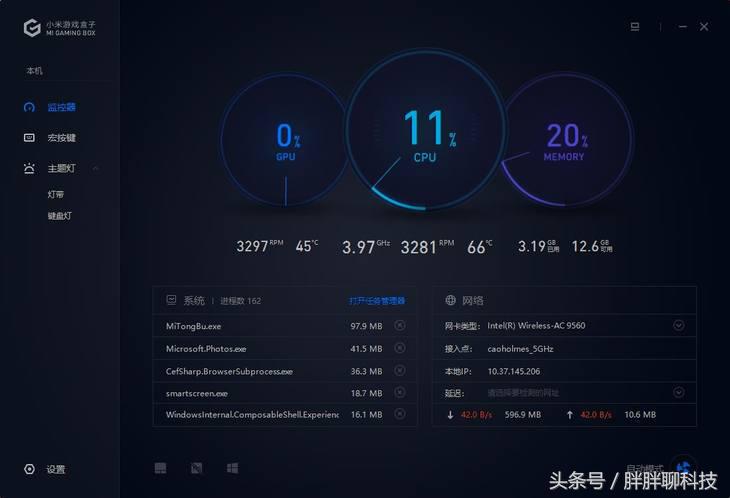
Task: End the MiTongBu.exe process
Action: [x=399, y=326]
